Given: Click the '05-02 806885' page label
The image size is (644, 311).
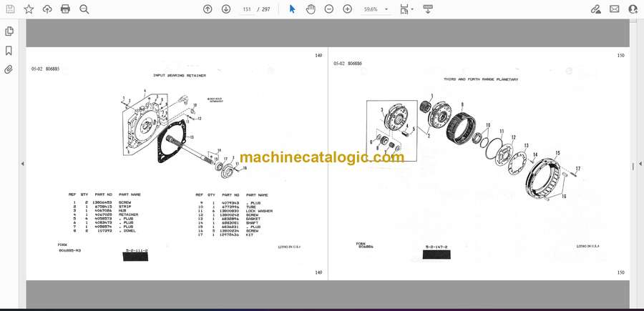Looking at the screenshot, I should (x=46, y=69).
